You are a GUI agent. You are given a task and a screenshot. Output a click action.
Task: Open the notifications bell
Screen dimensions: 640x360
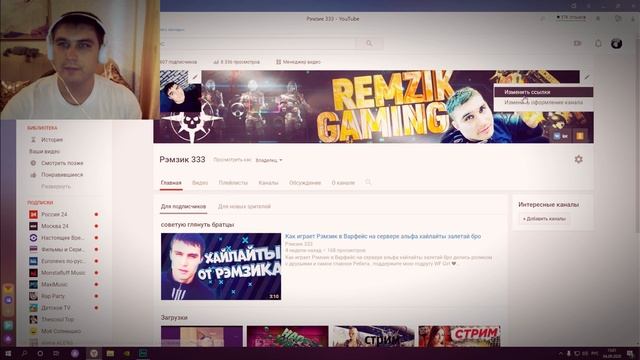pyautogui.click(x=598, y=43)
